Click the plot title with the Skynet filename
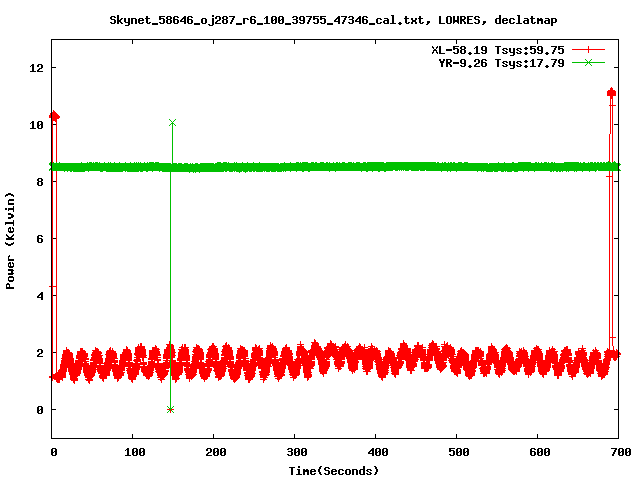 [333, 20]
